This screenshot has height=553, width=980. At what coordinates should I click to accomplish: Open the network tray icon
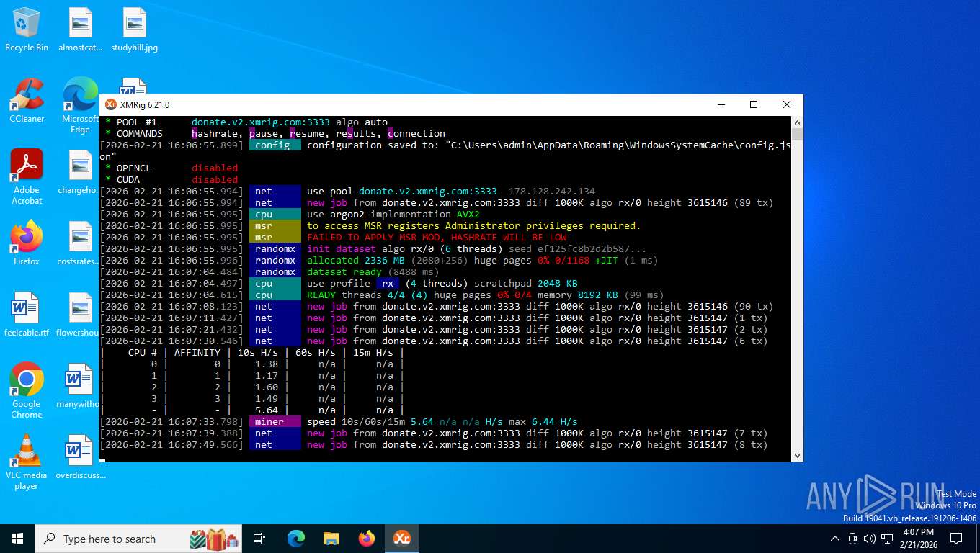coord(886,539)
